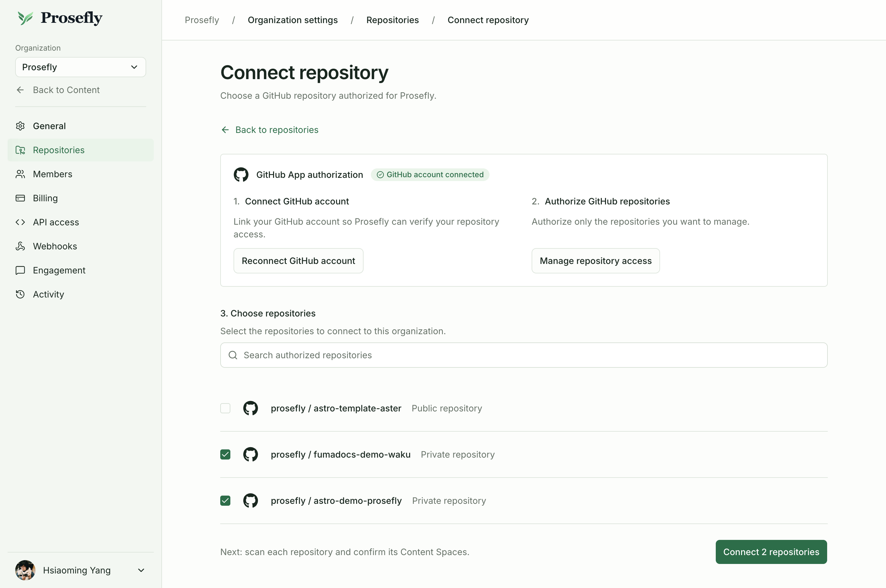Click the General gear icon in sidebar
This screenshot has height=588, width=886.
(20, 126)
